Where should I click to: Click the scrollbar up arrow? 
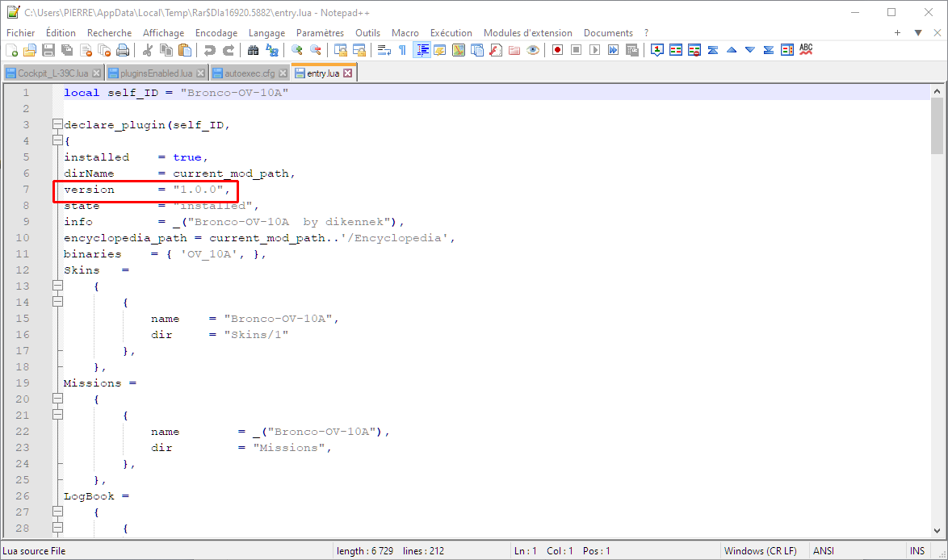pyautogui.click(x=937, y=91)
